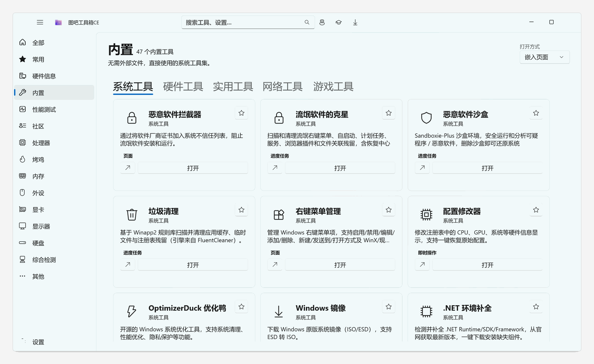Click the 图吧工具箱CE app logo
Screen dimensions: 594x364
pos(58,22)
